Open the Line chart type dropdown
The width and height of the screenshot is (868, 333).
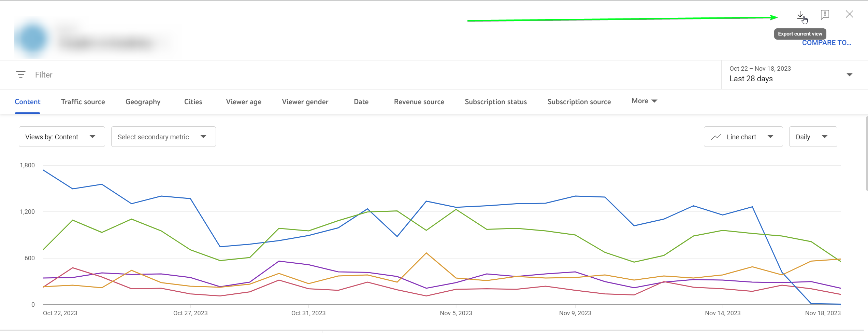(x=743, y=137)
